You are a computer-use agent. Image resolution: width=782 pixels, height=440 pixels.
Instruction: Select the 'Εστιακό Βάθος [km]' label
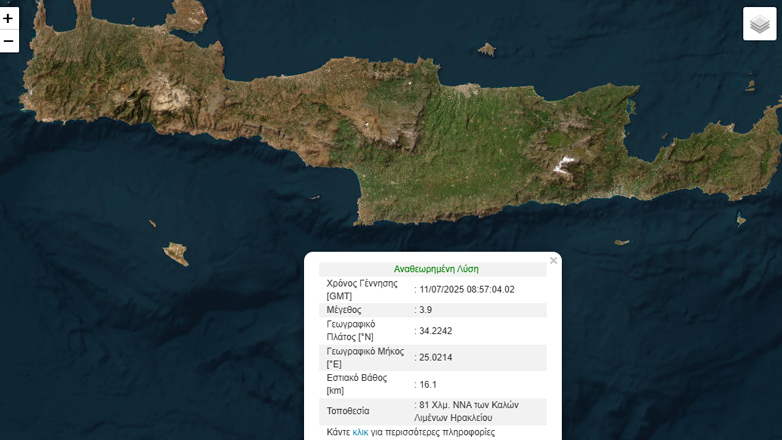pos(357,384)
